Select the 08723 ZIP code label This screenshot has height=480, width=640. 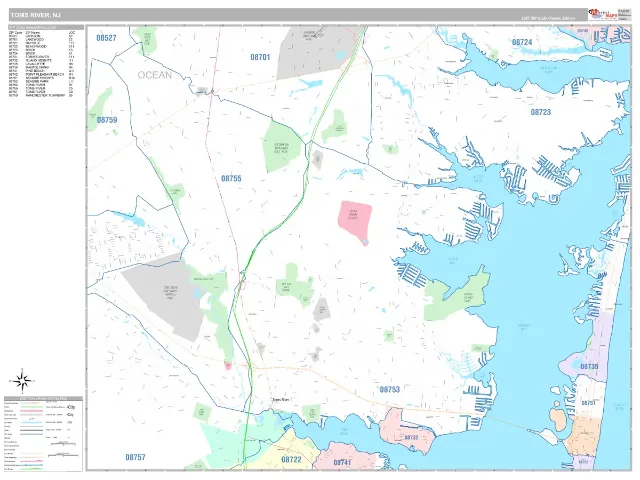pos(540,112)
